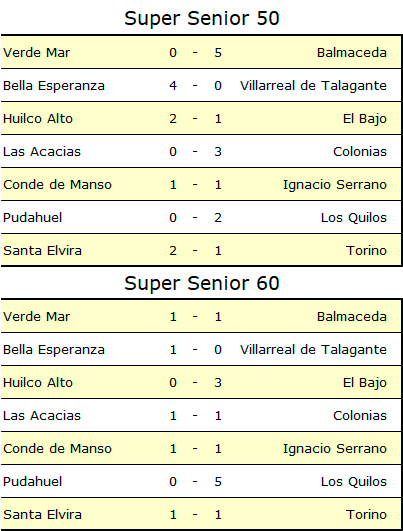Select Colonias in the Super Senior 60 table
The width and height of the screenshot is (403, 531).
pyautogui.click(x=360, y=416)
